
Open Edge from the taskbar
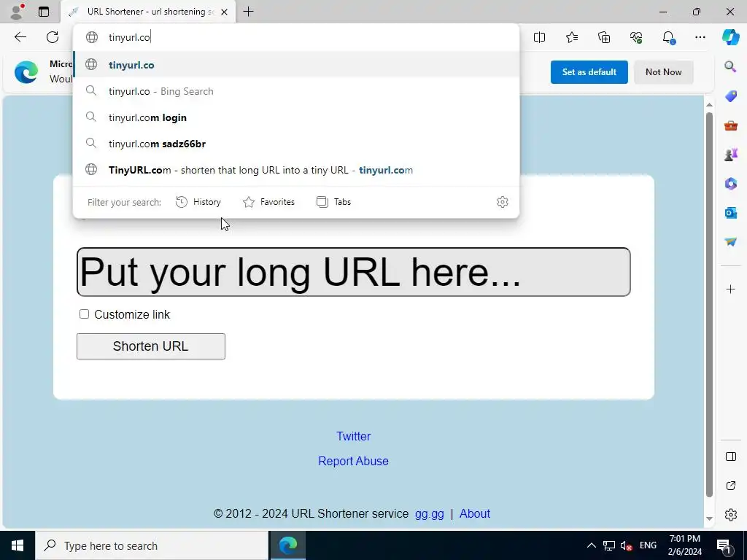point(287,545)
